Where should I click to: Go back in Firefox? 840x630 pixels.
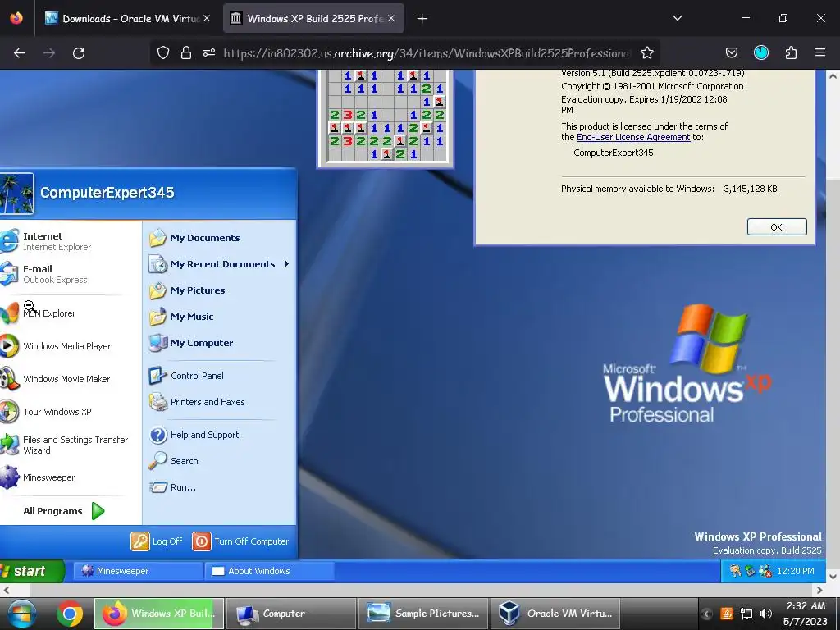pos(20,53)
